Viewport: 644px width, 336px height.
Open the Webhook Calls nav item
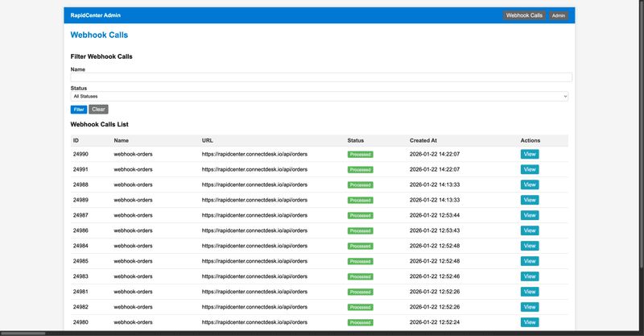524,15
